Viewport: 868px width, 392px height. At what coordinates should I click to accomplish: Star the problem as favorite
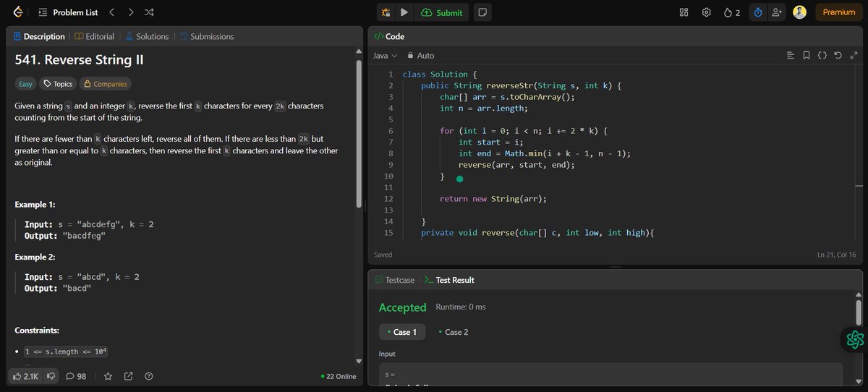pyautogui.click(x=108, y=376)
